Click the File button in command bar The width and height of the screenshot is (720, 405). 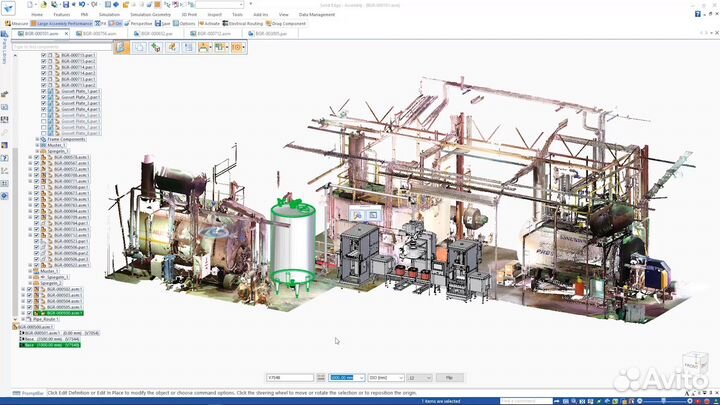click(450, 378)
